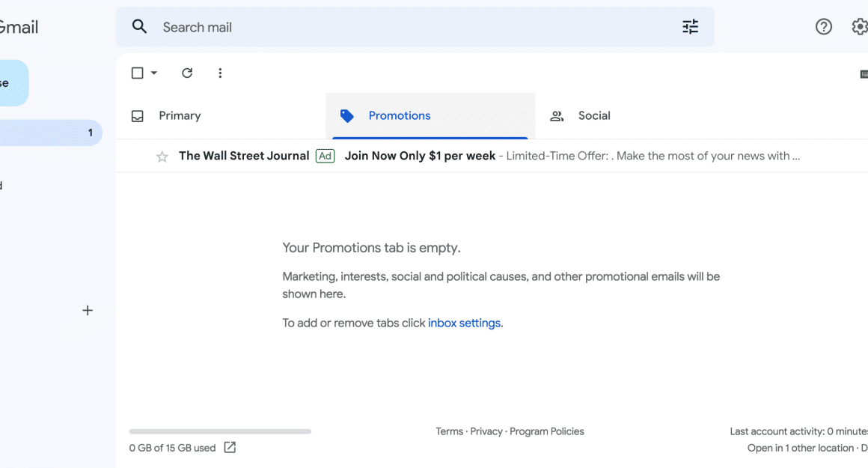
Task: Open storage details external link icon
Action: (230, 448)
